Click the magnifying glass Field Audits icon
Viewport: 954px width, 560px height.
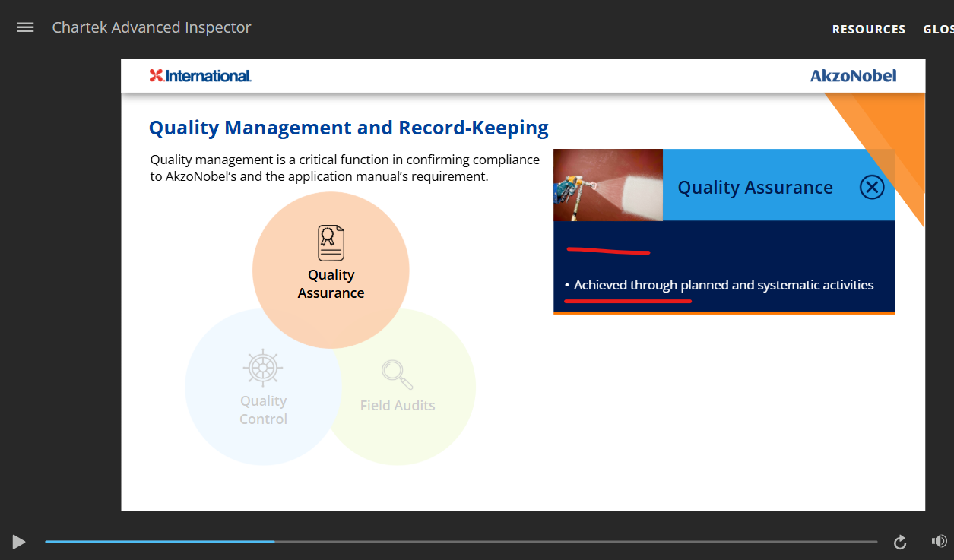pos(397,375)
